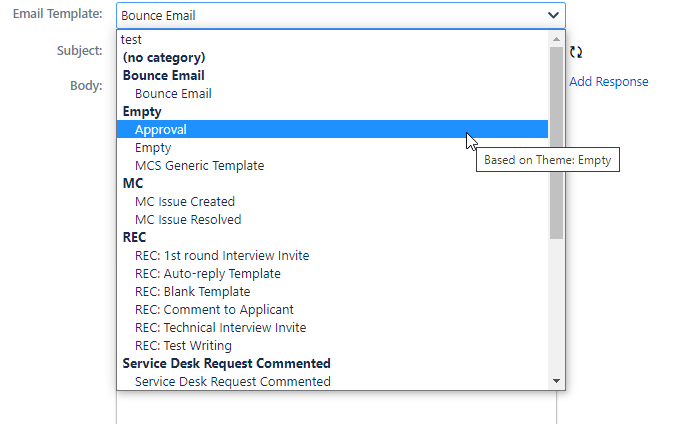Choose REC: 1st round Interview Invite
This screenshot has width=680, height=424.
pyautogui.click(x=332, y=255)
